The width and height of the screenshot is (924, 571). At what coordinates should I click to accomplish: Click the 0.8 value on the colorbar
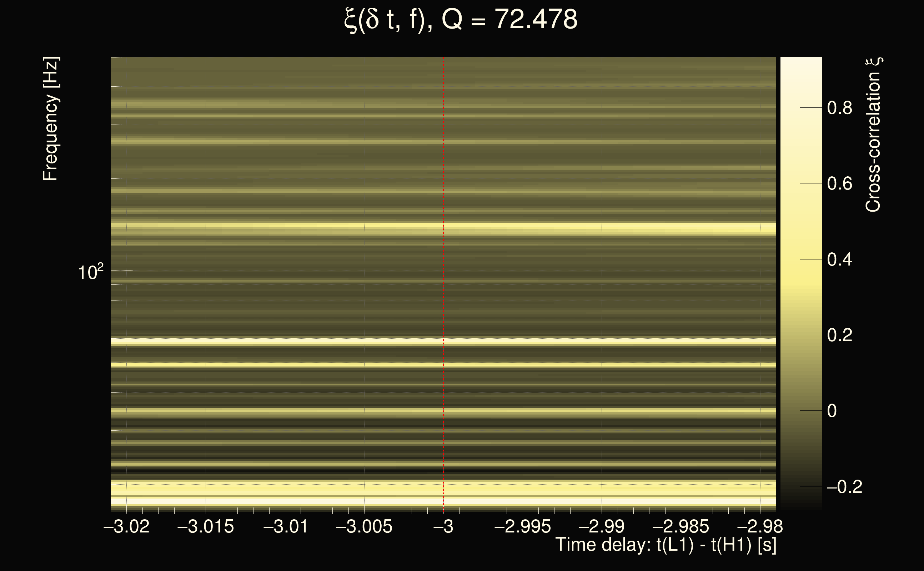tap(839, 108)
